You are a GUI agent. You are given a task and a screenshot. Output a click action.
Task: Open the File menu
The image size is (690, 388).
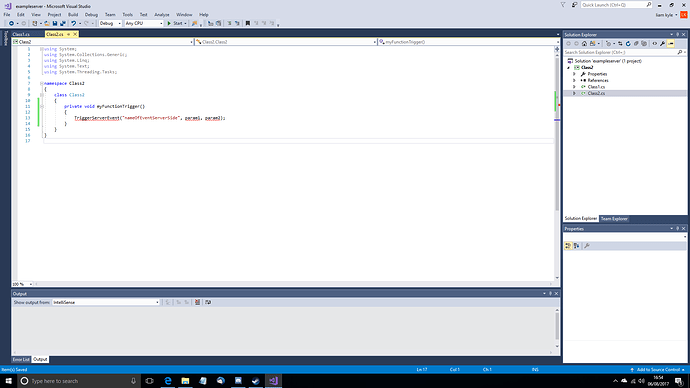7,15
